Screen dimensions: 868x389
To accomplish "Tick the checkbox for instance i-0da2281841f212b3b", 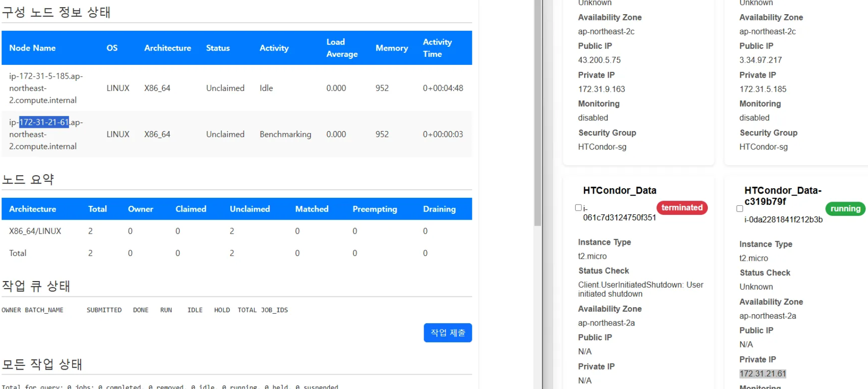I will [740, 209].
